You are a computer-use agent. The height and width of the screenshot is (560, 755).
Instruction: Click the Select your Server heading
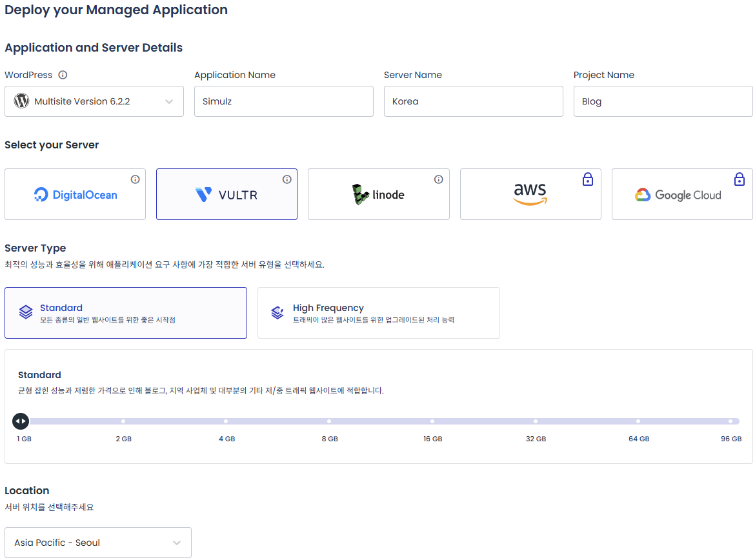(52, 145)
